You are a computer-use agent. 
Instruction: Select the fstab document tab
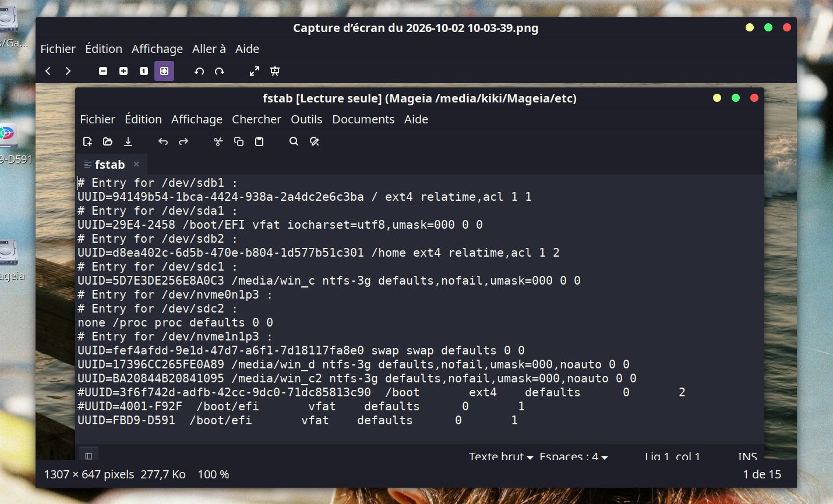pyautogui.click(x=111, y=165)
